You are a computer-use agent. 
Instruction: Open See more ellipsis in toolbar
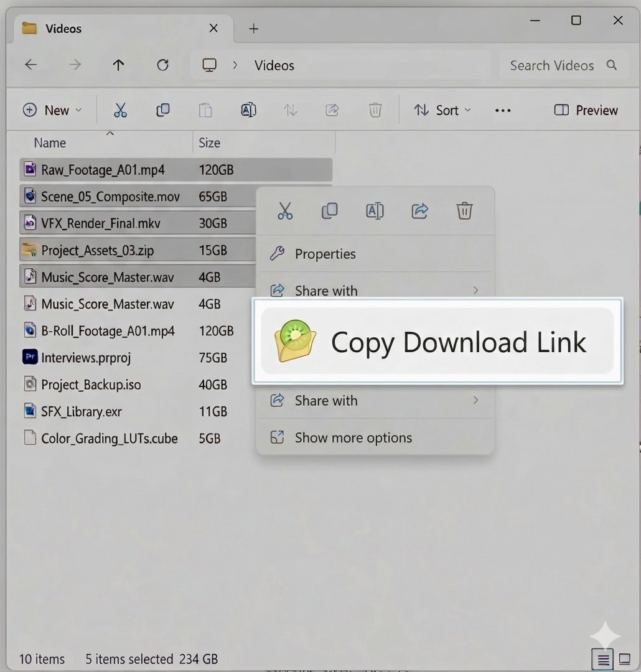point(503,110)
